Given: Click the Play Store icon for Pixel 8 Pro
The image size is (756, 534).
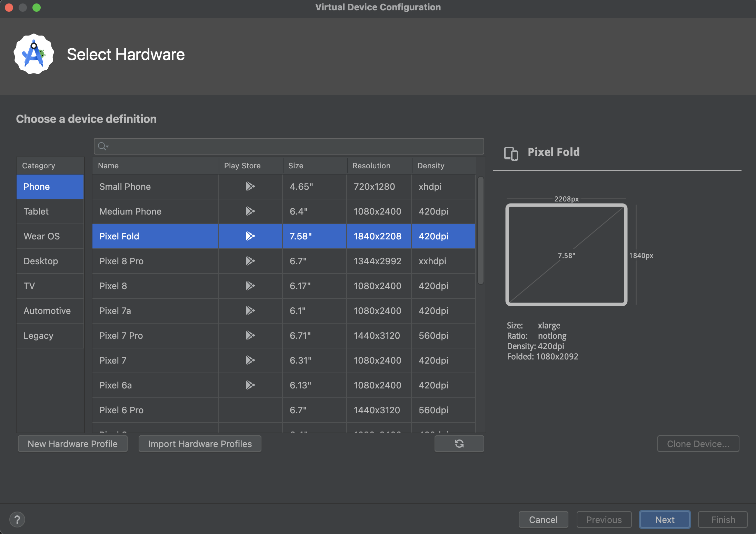Looking at the screenshot, I should tap(249, 261).
